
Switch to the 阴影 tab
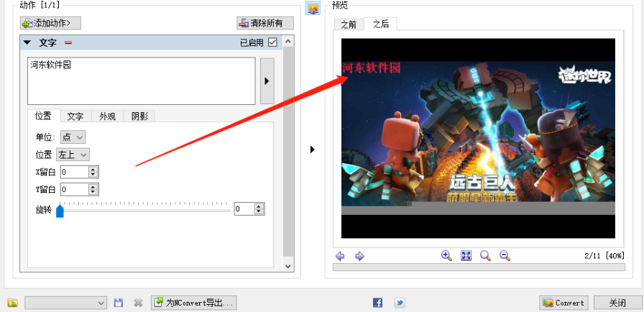pos(139,116)
